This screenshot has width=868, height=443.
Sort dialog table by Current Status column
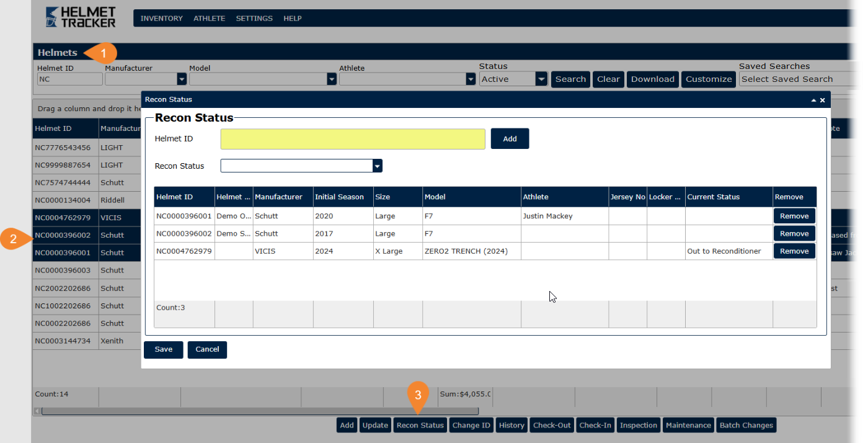[728, 197]
